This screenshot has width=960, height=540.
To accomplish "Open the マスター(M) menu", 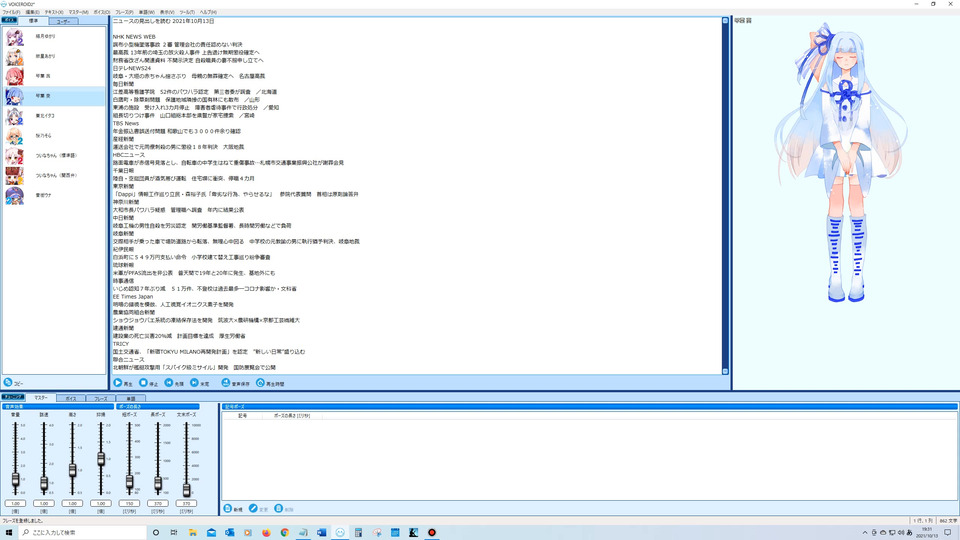I will click(x=78, y=12).
